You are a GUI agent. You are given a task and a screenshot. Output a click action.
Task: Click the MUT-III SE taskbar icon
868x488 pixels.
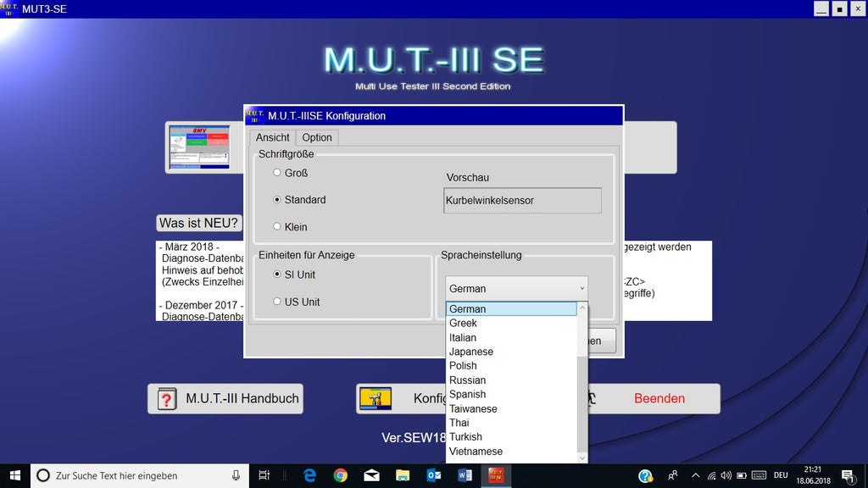(x=496, y=475)
